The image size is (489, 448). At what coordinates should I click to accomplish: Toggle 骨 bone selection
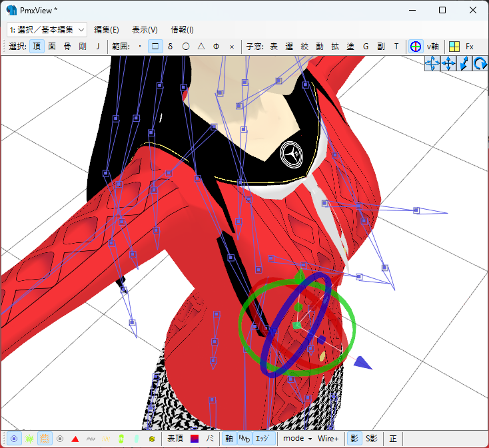tap(67, 47)
